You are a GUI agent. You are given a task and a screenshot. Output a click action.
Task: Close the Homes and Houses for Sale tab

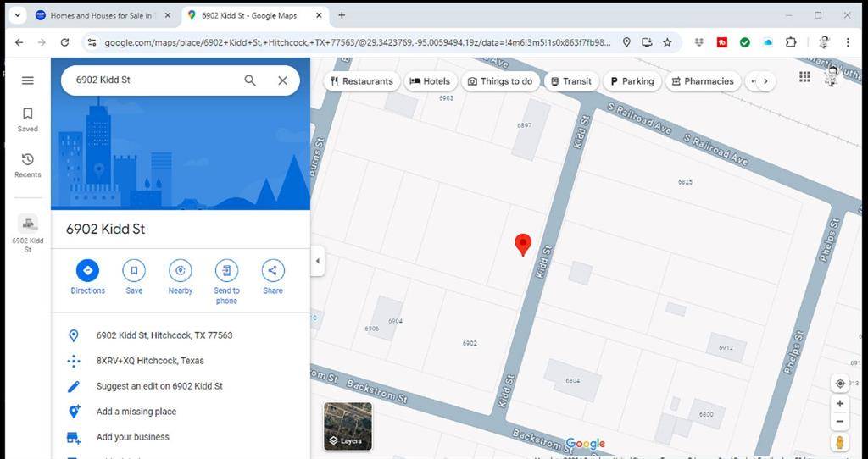[x=168, y=16]
